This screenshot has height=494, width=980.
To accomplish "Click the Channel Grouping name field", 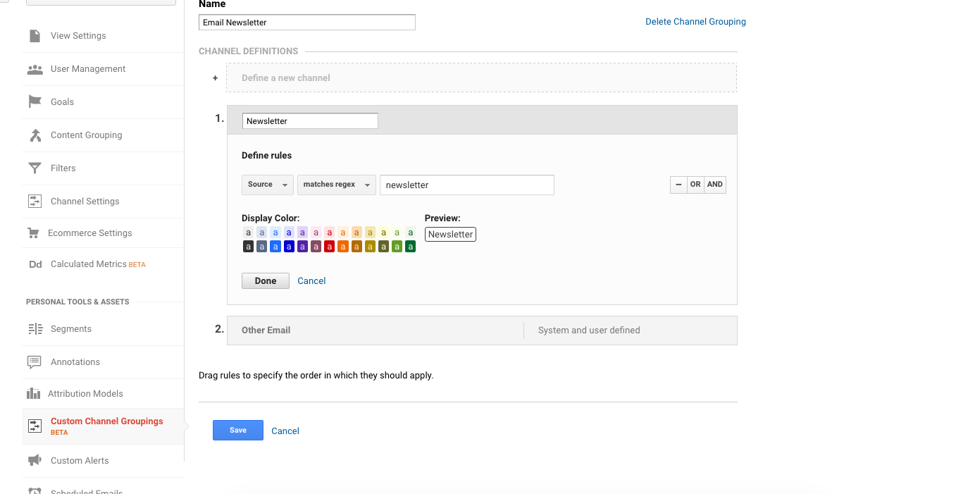I will click(306, 22).
